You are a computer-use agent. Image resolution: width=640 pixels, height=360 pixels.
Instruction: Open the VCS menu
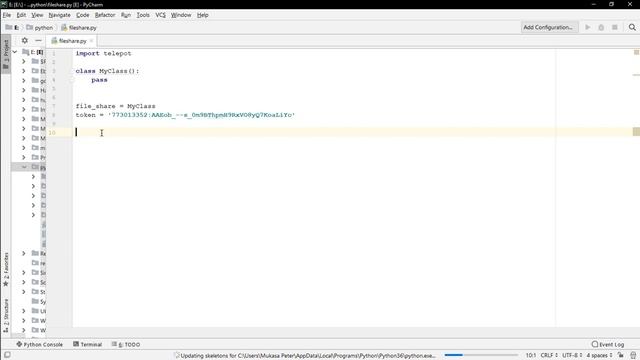160,15
